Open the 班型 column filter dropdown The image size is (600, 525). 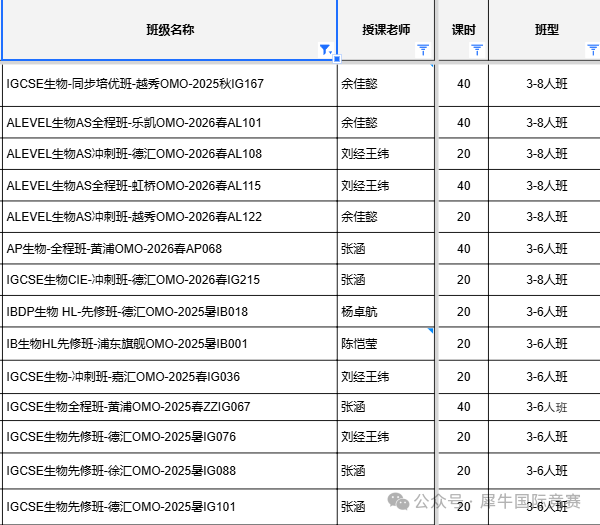(591, 49)
